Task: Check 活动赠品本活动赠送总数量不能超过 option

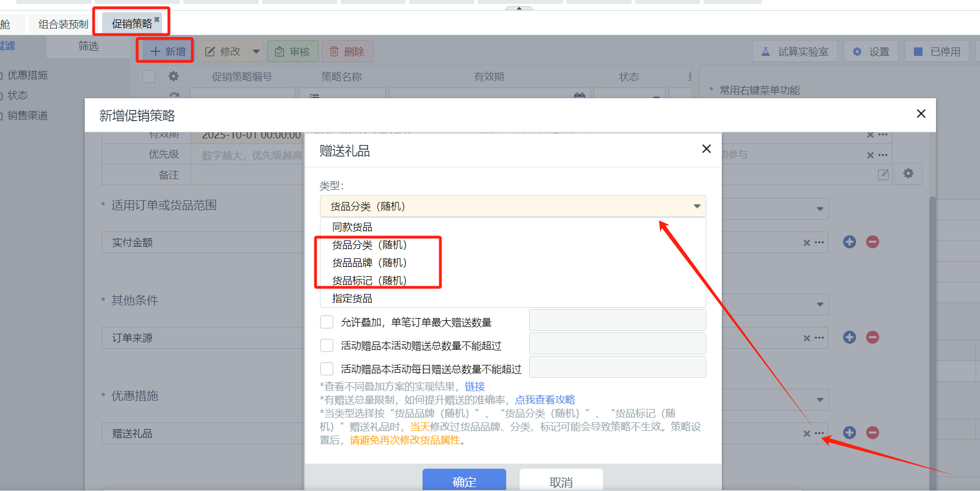Action: click(327, 345)
